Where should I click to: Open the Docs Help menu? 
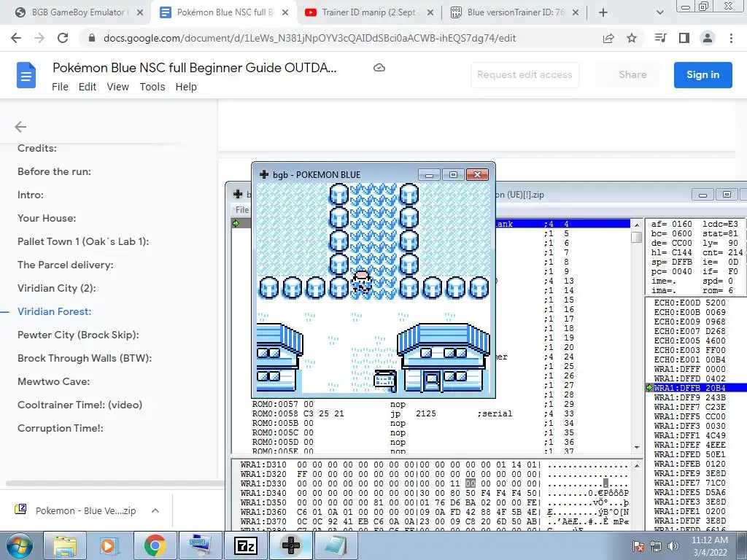click(186, 87)
